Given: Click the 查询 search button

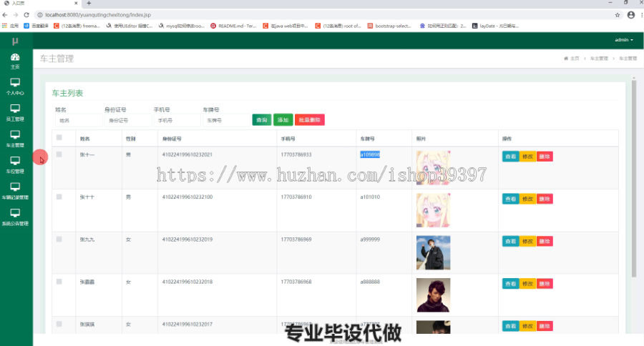Looking at the screenshot, I should [x=262, y=120].
